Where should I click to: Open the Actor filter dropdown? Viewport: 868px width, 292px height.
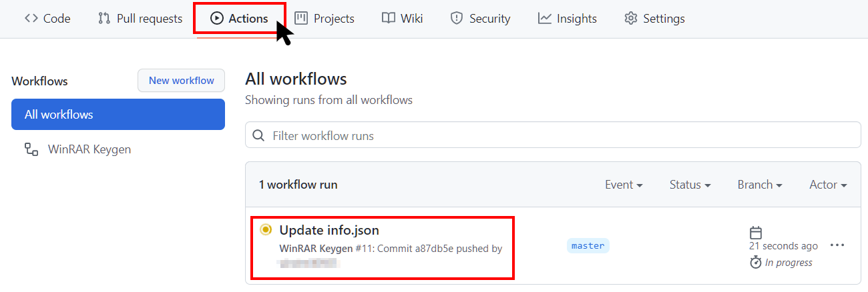click(828, 185)
